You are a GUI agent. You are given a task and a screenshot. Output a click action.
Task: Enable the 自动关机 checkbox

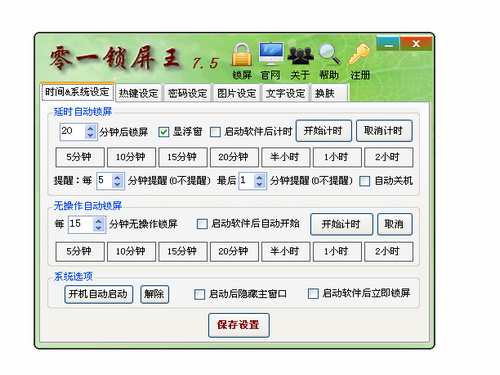[364, 181]
